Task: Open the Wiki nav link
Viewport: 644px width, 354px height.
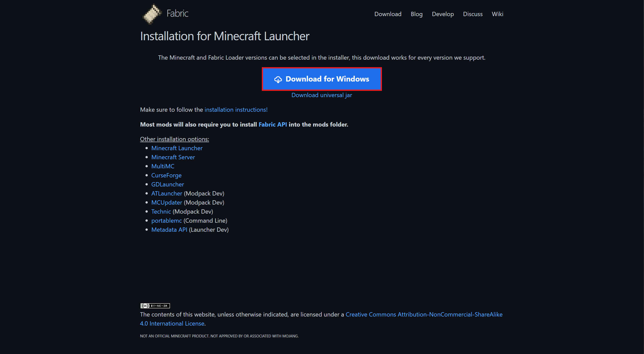Action: 497,14
